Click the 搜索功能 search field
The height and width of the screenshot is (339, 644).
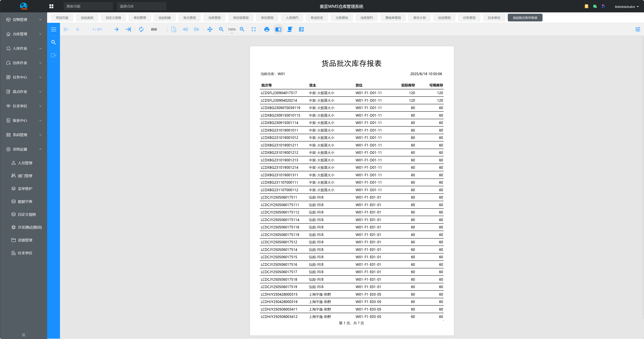88,6
